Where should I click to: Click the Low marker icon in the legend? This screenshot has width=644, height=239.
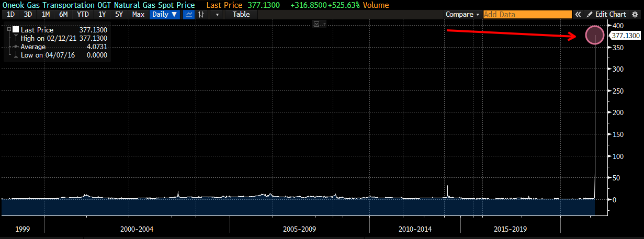[x=16, y=55]
